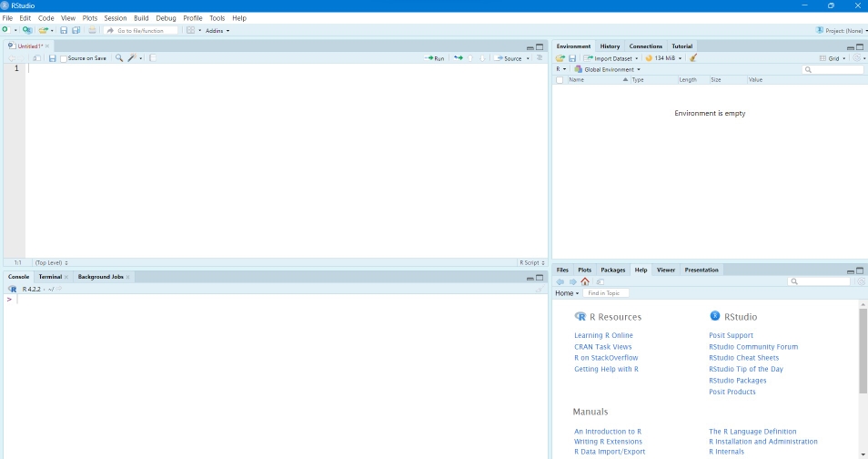
Task: Open the recent files dropdown arrow
Action: pos(52,30)
